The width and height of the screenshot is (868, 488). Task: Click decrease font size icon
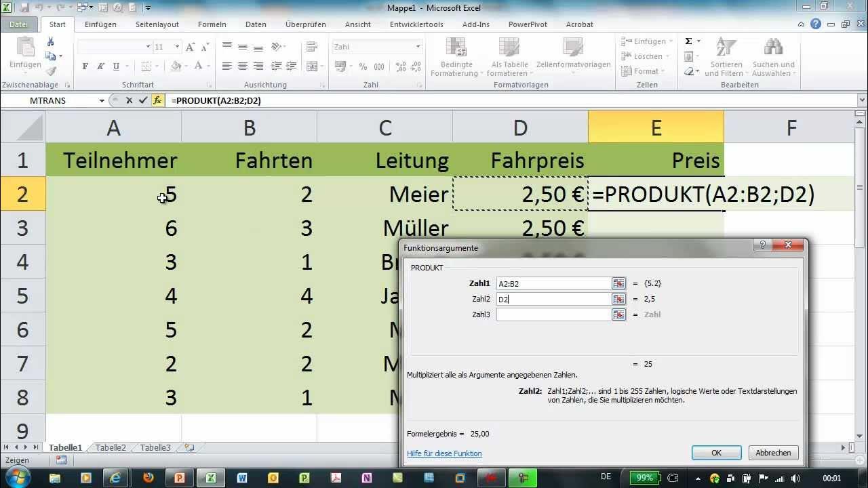(x=204, y=47)
